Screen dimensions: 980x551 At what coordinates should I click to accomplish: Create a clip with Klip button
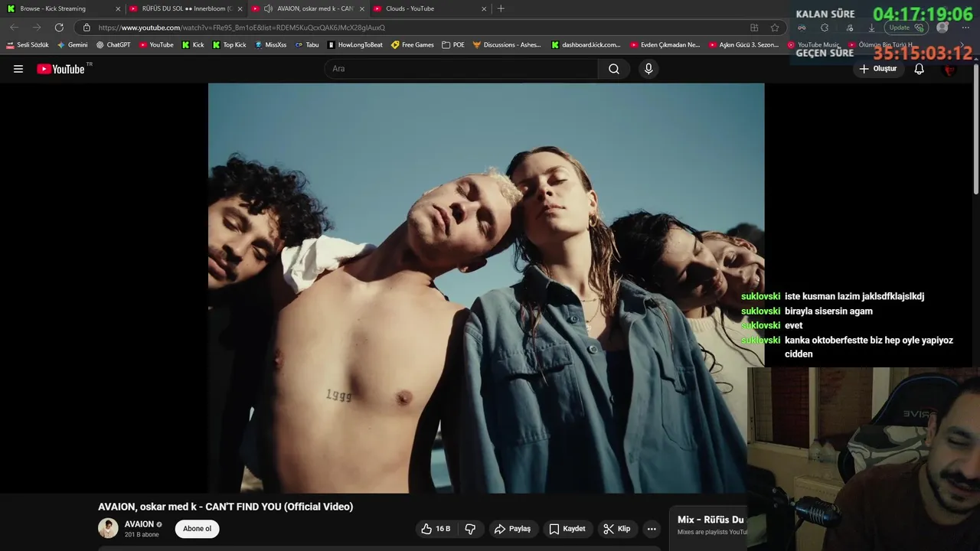point(616,529)
